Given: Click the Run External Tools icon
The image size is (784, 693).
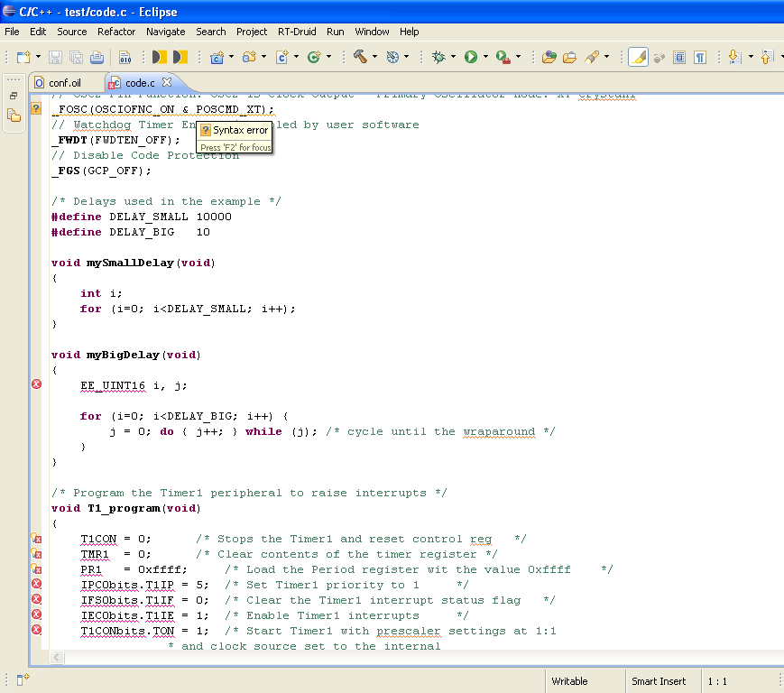Looking at the screenshot, I should point(503,57).
